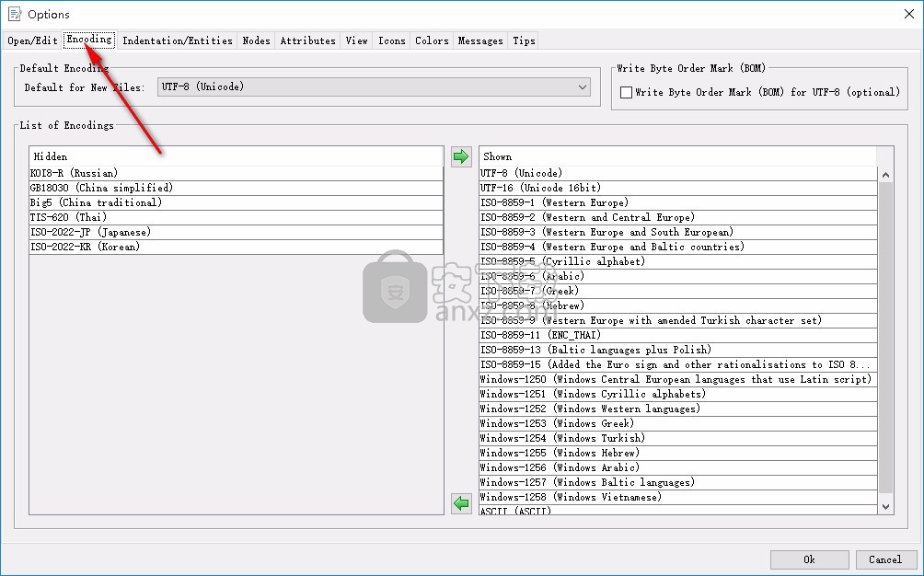Click the green right arrow icon
This screenshot has width=924, height=576.
point(461,156)
